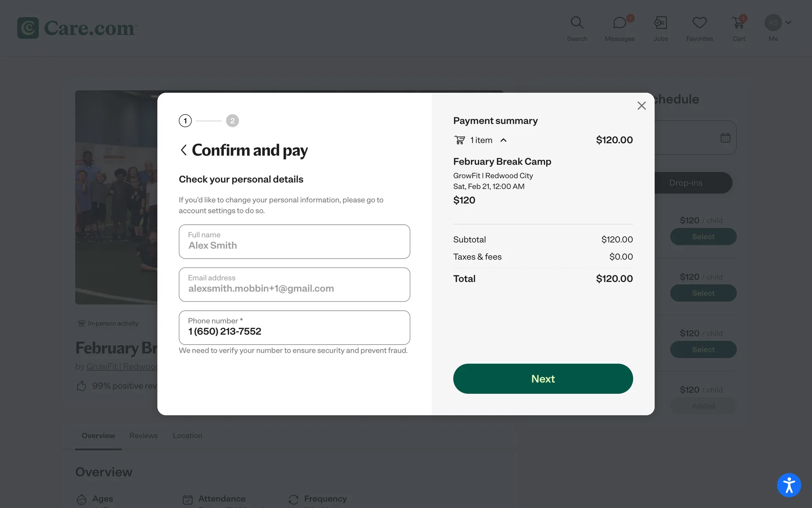Open Favorites heart icon
The image size is (812, 508).
(700, 23)
